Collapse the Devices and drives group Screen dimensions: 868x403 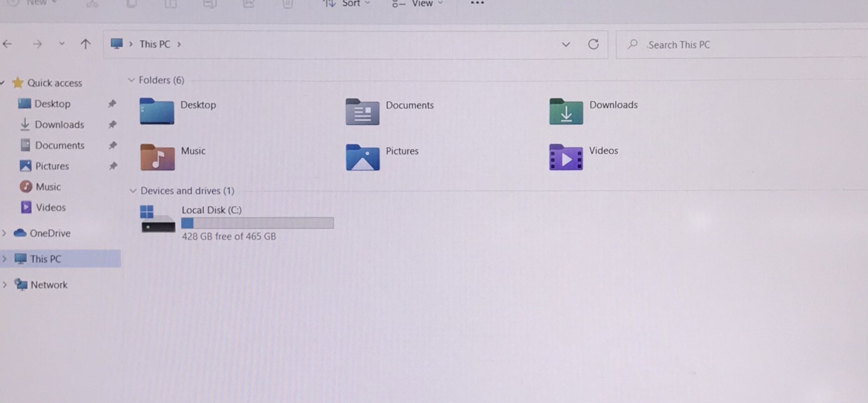[x=133, y=191]
